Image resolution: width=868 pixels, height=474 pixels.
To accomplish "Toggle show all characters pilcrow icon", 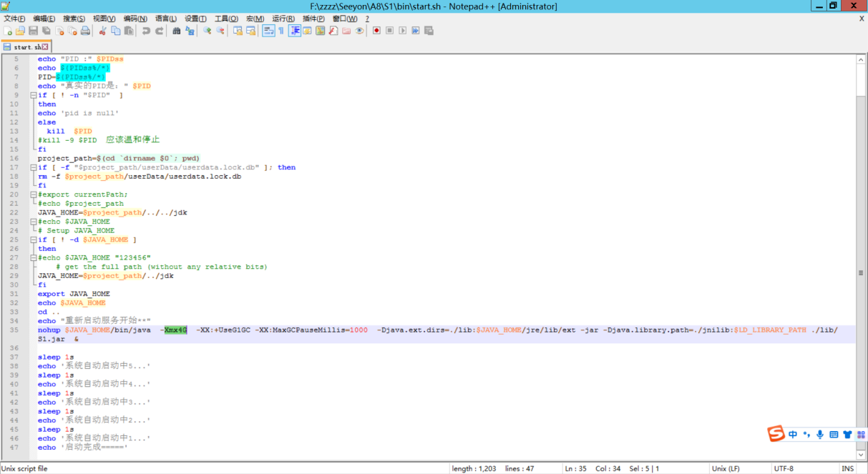I will (281, 31).
